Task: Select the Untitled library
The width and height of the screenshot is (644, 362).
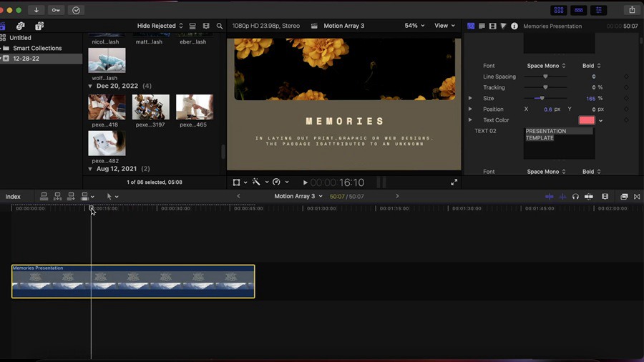Action: point(20,37)
